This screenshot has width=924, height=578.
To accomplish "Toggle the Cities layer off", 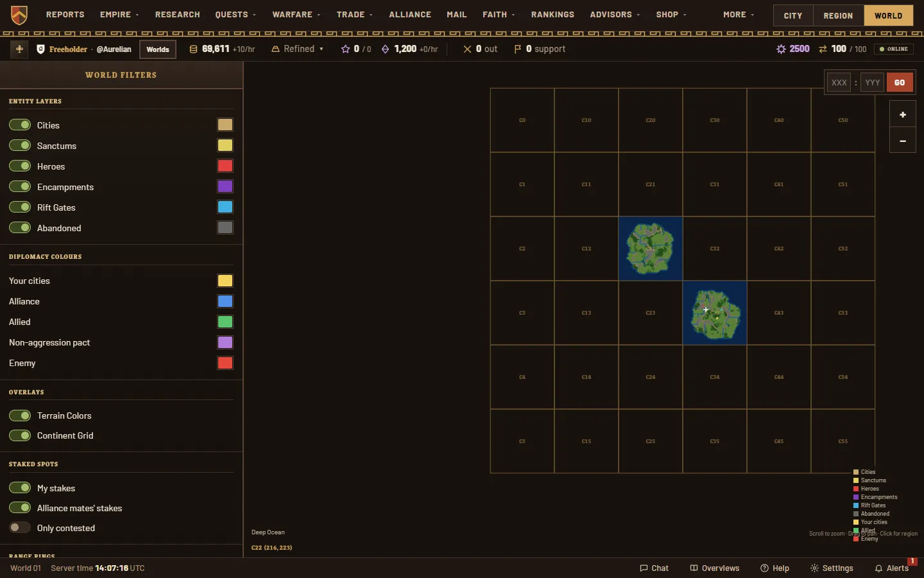I will [x=20, y=125].
